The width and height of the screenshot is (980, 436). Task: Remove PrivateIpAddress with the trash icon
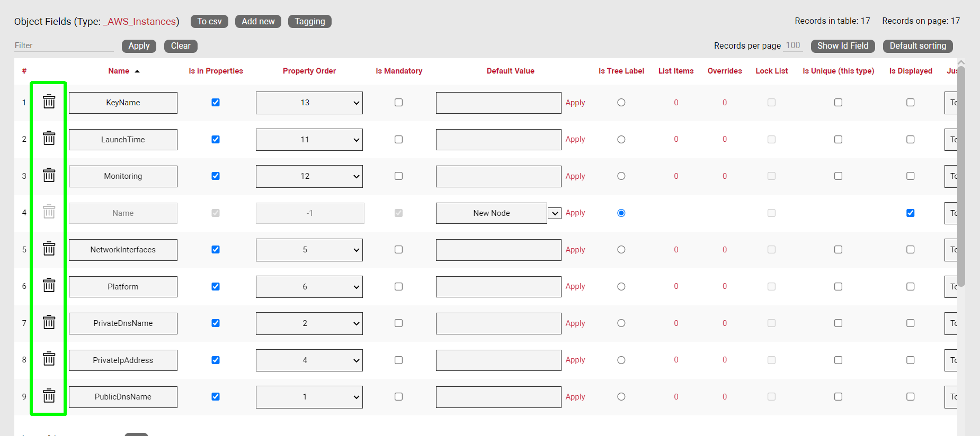pos(49,359)
